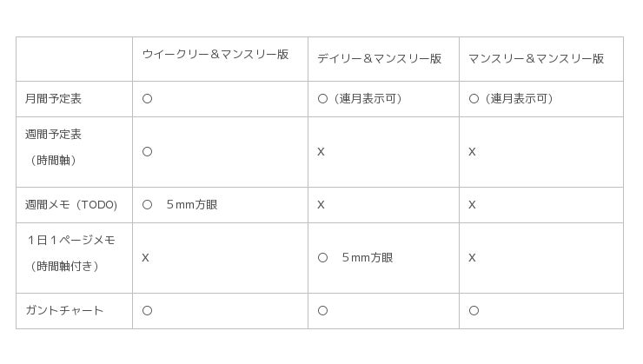Screen dimensions: 643x364
Task: Click ガントチャート circle in monthly column
Action: click(x=474, y=311)
